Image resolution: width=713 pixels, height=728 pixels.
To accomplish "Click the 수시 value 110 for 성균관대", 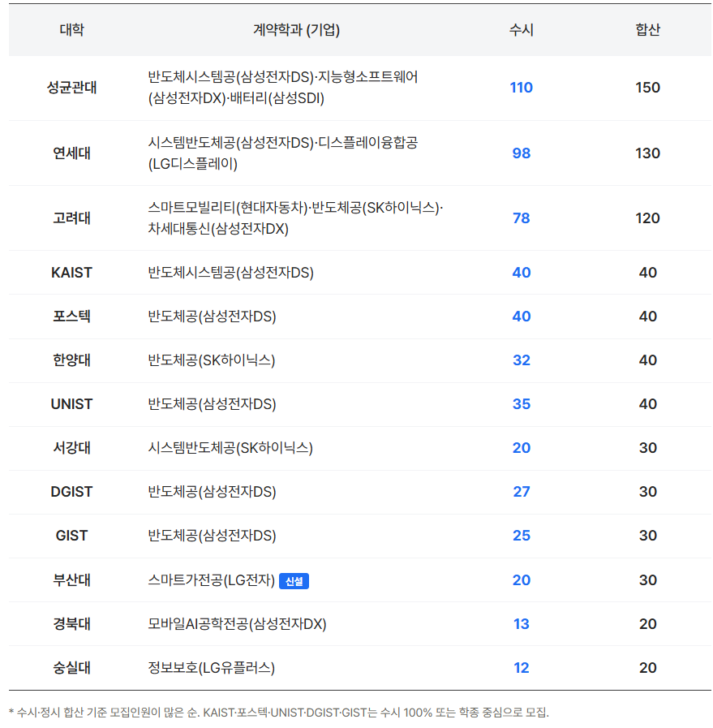I will 521,88.
